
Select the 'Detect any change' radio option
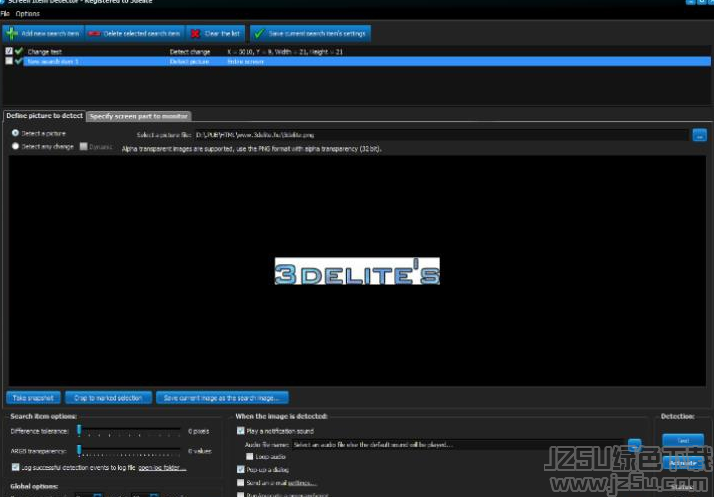(x=15, y=146)
